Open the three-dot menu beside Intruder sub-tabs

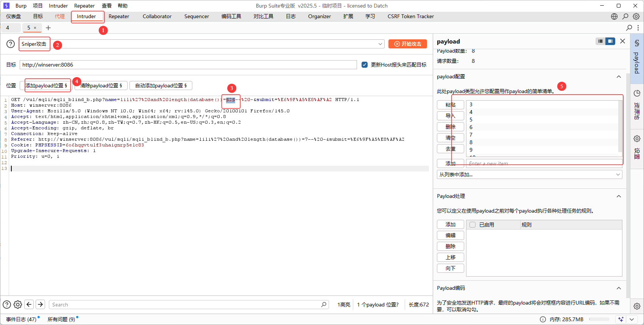pyautogui.click(x=638, y=28)
